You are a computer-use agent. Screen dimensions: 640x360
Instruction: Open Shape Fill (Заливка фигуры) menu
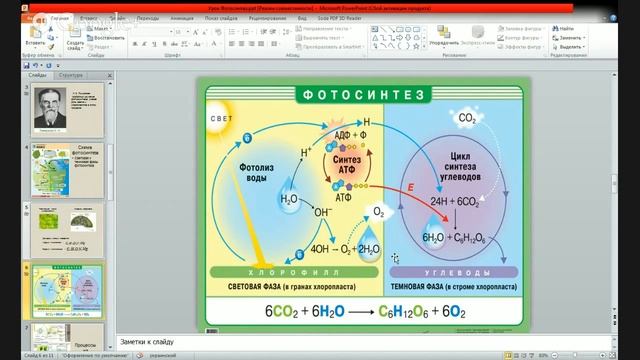(521, 29)
